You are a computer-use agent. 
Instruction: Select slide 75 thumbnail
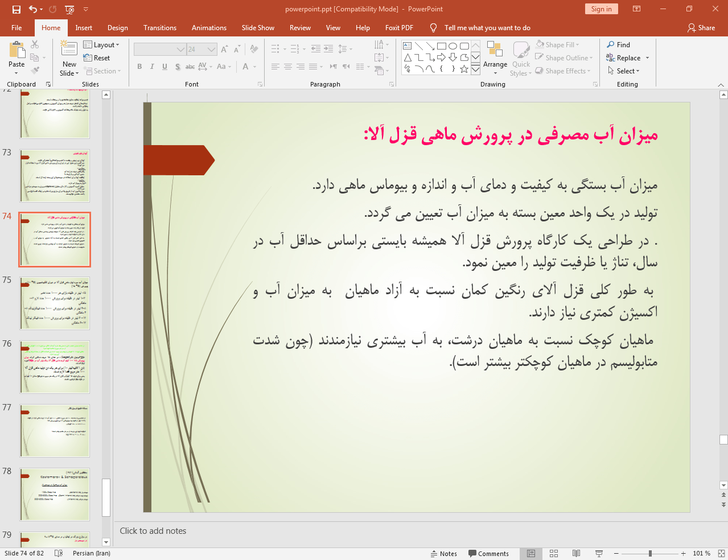click(55, 303)
